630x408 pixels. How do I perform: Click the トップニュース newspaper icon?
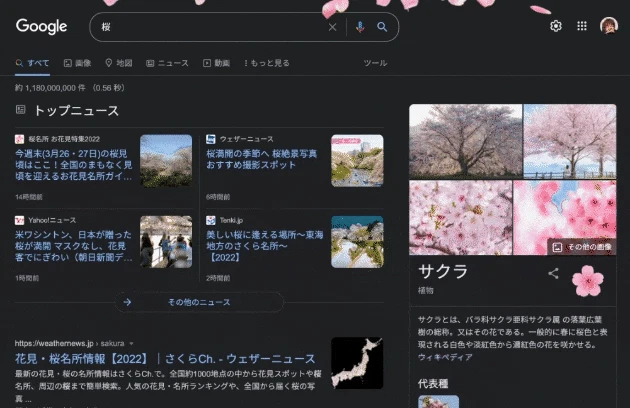(20, 109)
